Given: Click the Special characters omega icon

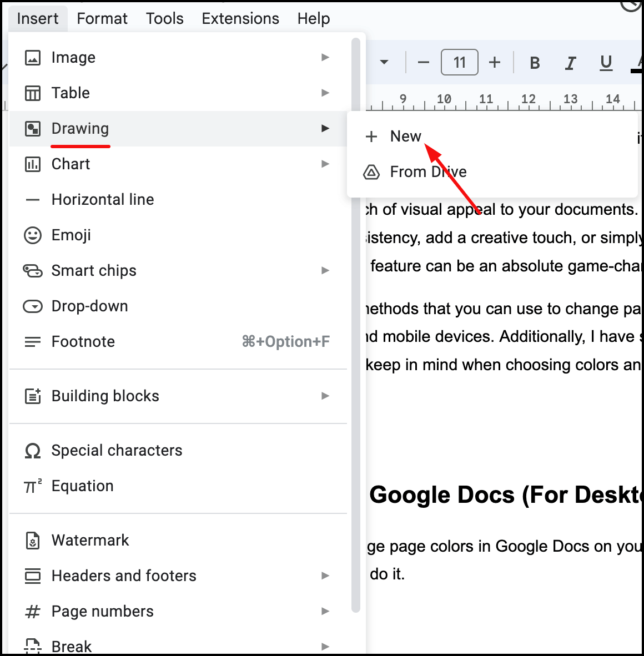Looking at the screenshot, I should coord(33,451).
